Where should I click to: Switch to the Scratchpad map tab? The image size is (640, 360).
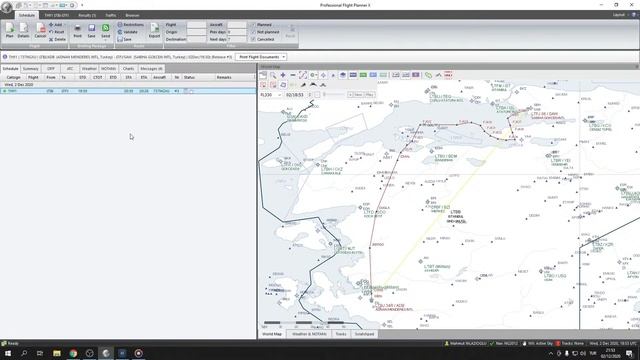point(364,334)
